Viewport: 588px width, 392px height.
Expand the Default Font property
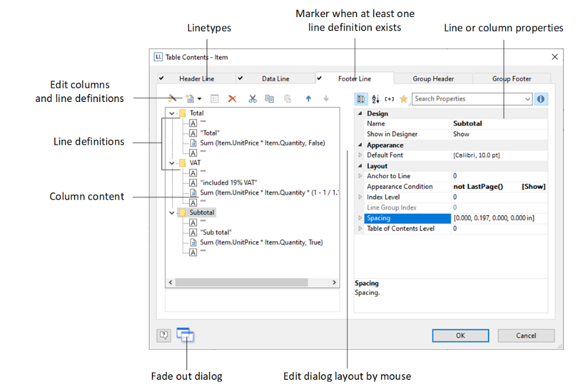(360, 156)
